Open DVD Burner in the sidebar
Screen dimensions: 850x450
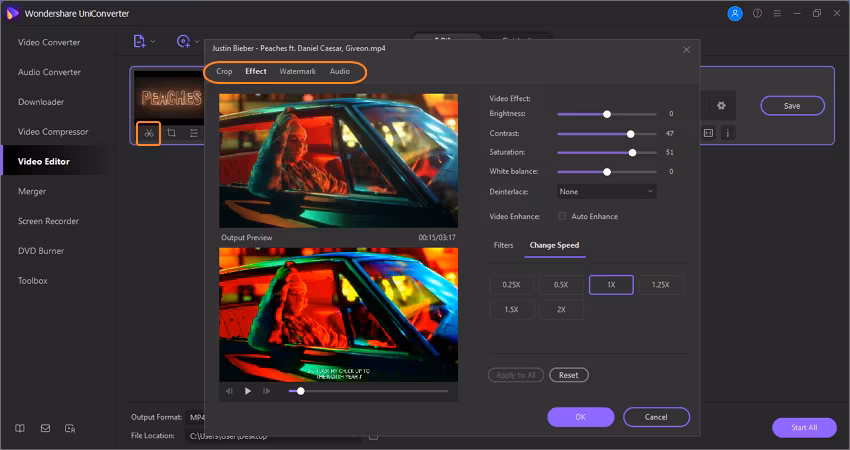(41, 251)
